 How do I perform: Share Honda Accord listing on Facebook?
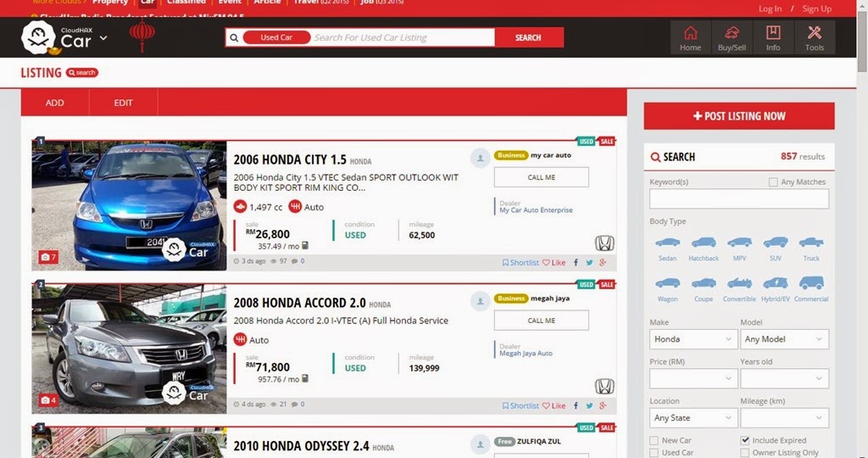(576, 405)
